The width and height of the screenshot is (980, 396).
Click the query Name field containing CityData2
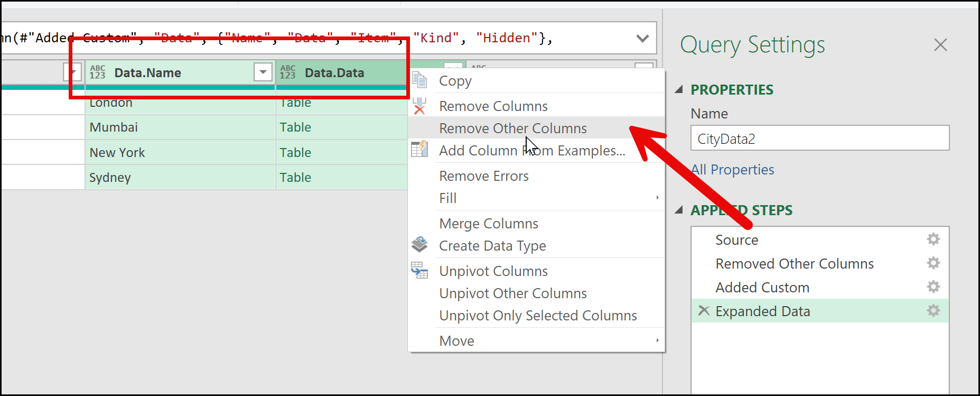[819, 139]
